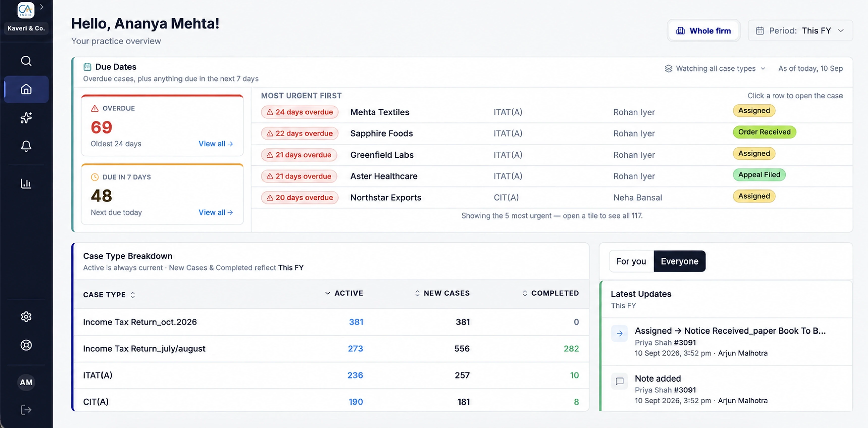Click the 24 days overdue badge
This screenshot has width=868, height=428.
(x=299, y=112)
